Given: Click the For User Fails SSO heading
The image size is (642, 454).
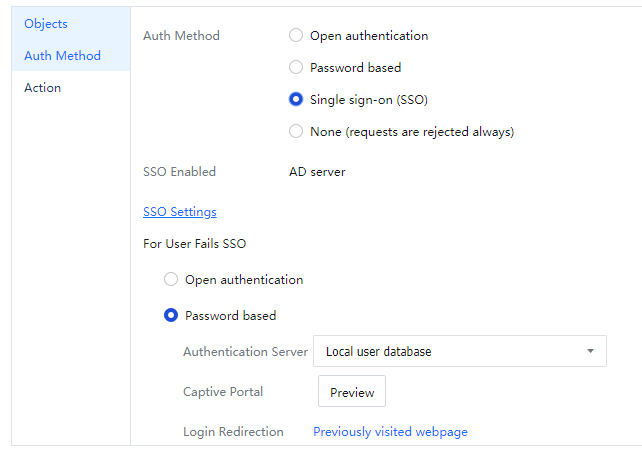Looking at the screenshot, I should coord(195,244).
